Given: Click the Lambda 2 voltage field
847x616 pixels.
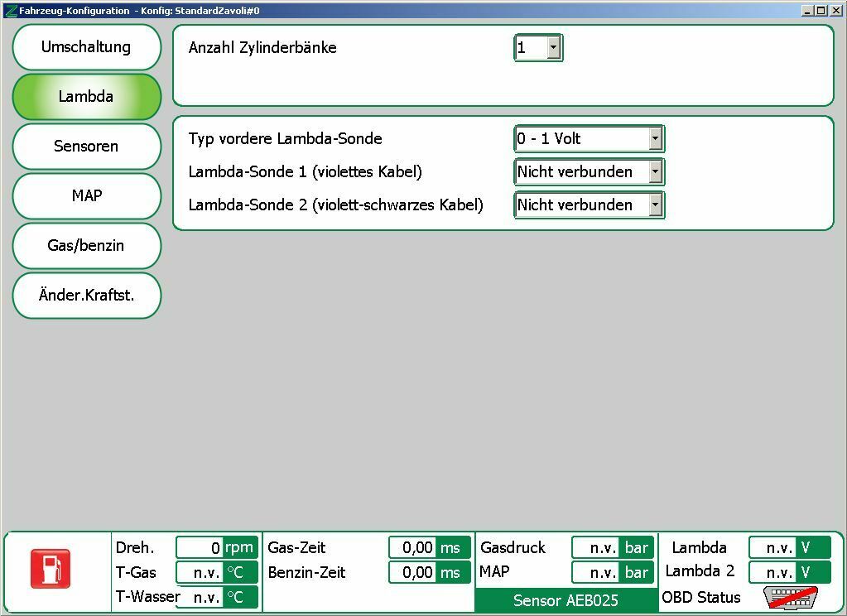Looking at the screenshot, I should pyautogui.click(x=772, y=573).
